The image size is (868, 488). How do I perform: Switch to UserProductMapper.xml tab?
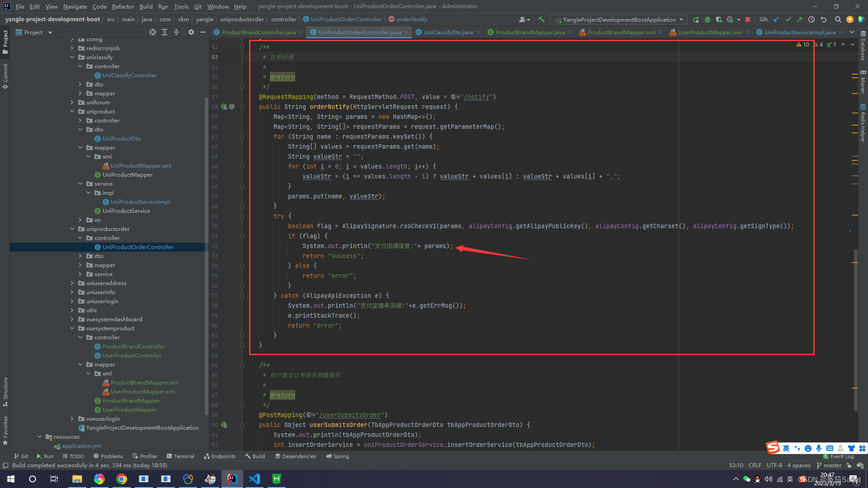(710, 32)
